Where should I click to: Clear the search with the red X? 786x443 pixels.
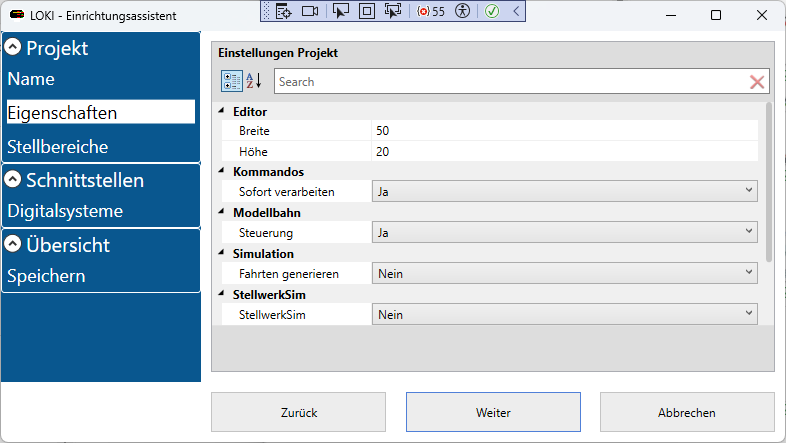(757, 82)
